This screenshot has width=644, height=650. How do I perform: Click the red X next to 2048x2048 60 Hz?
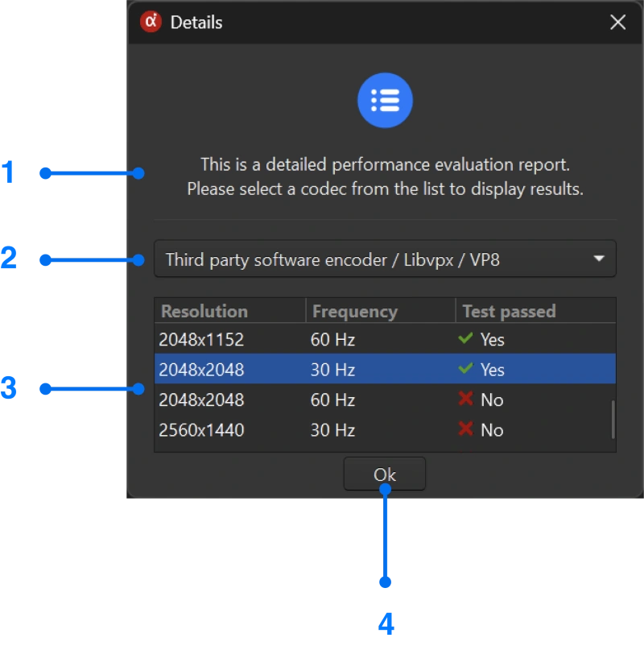pyautogui.click(x=465, y=400)
